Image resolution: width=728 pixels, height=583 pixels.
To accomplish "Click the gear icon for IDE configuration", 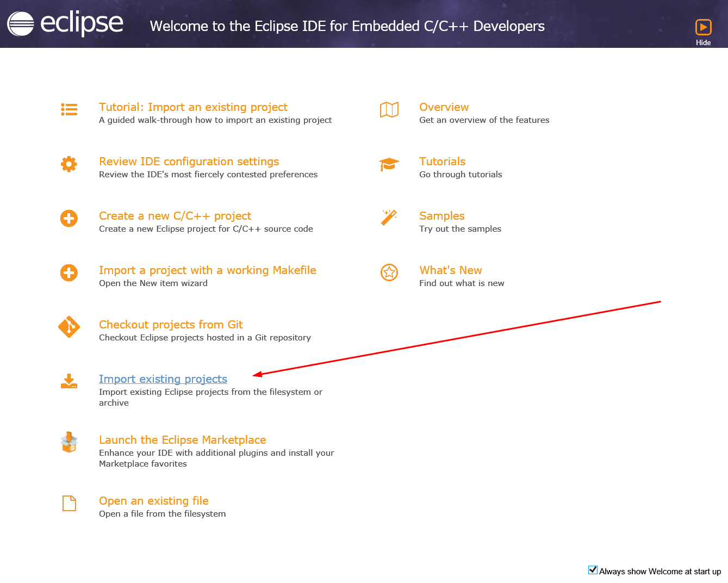I will pos(69,164).
